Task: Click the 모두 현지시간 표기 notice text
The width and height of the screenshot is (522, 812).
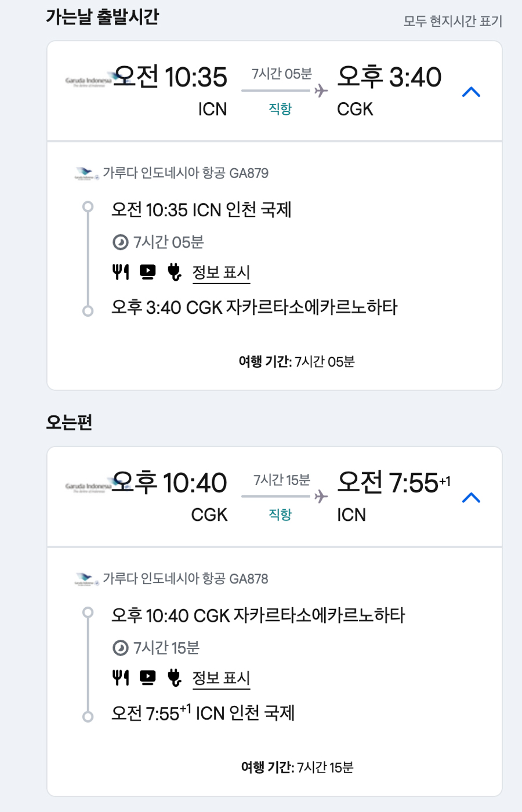Action: [x=452, y=21]
